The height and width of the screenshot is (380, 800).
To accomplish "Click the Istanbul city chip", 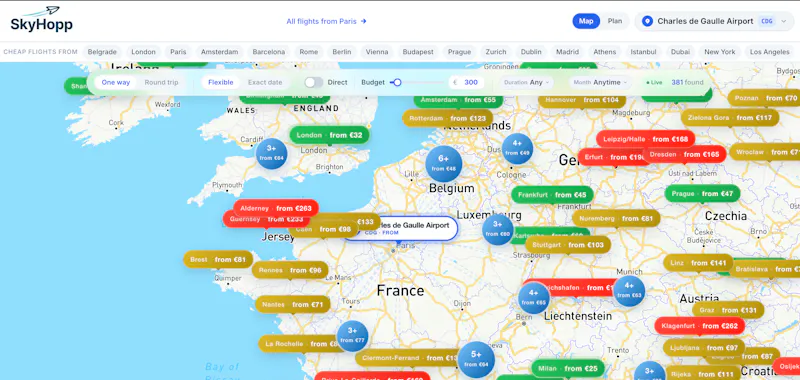I will [x=643, y=52].
